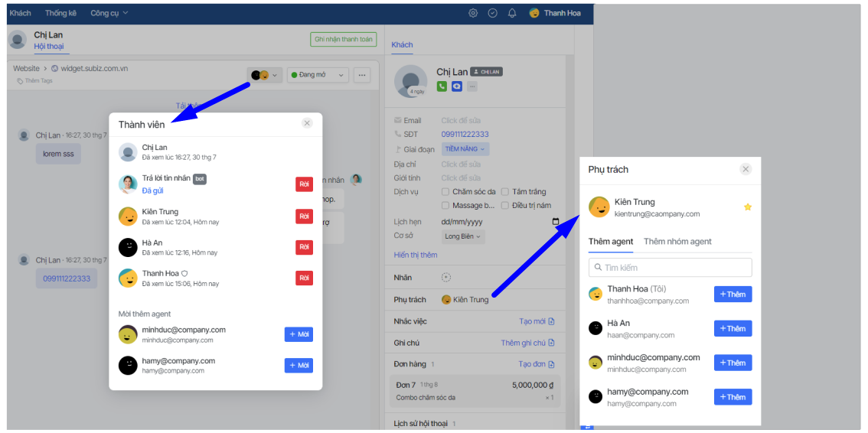Tick the Điều trị nám checkbox

pos(505,206)
